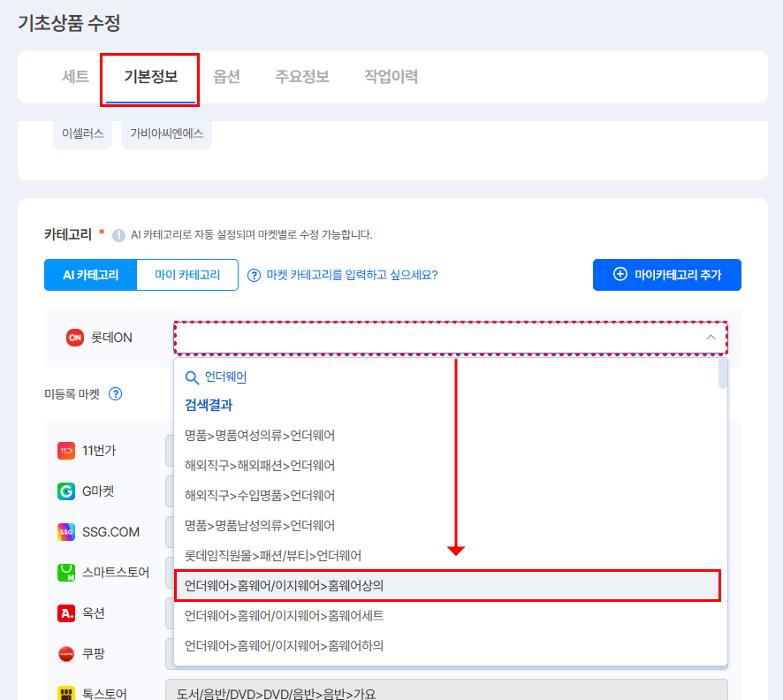This screenshot has width=783, height=700.
Task: Click the 11번가 market icon
Action: [66, 451]
